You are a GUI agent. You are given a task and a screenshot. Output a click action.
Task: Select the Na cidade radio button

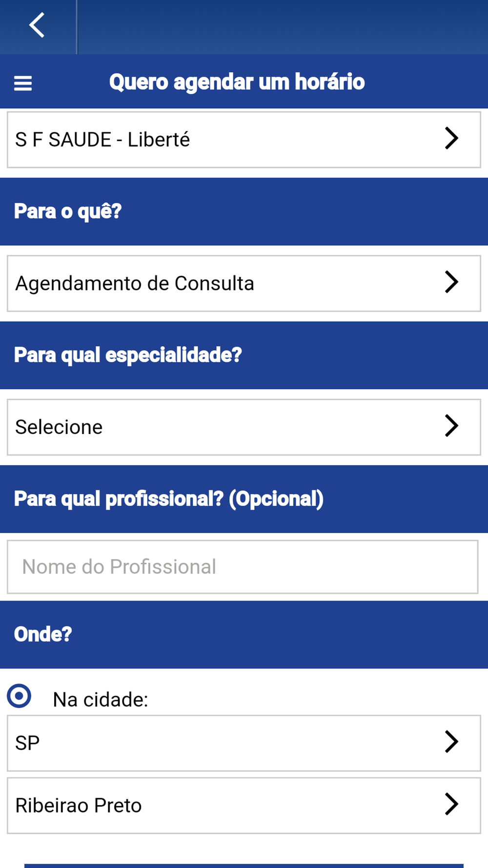(x=20, y=696)
